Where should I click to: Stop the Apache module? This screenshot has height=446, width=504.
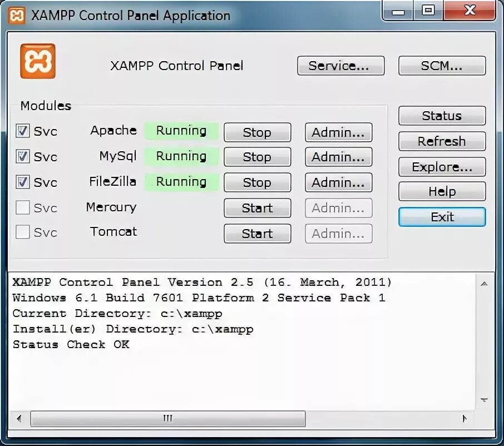[258, 132]
